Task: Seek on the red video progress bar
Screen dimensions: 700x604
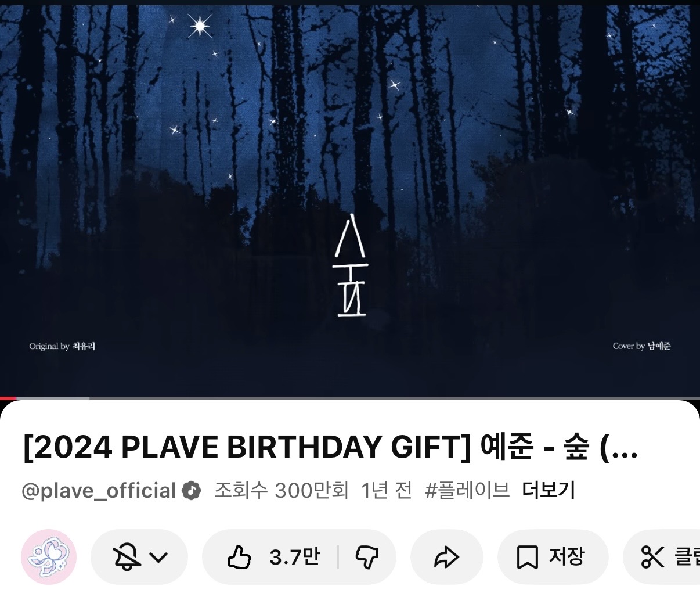Action: pyautogui.click(x=8, y=398)
